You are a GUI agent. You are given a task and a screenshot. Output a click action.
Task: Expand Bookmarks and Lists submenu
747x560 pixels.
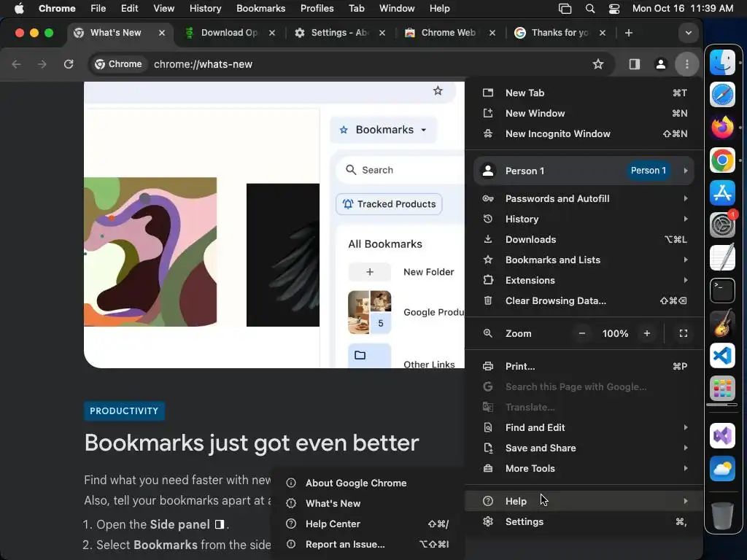584,260
